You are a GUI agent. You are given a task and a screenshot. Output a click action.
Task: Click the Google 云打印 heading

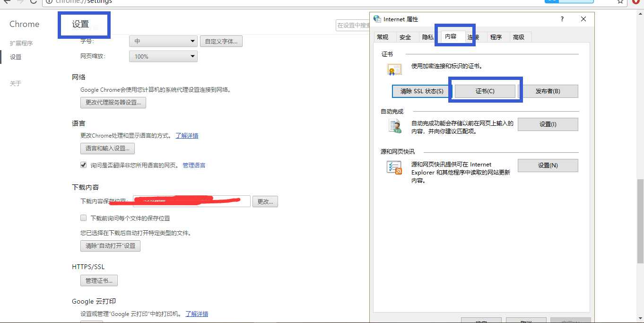coord(94,301)
